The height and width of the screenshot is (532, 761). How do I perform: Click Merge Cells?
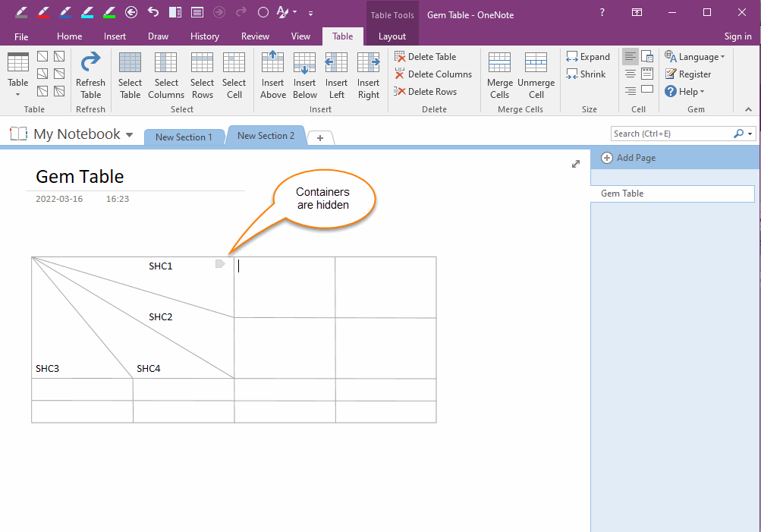[500, 75]
